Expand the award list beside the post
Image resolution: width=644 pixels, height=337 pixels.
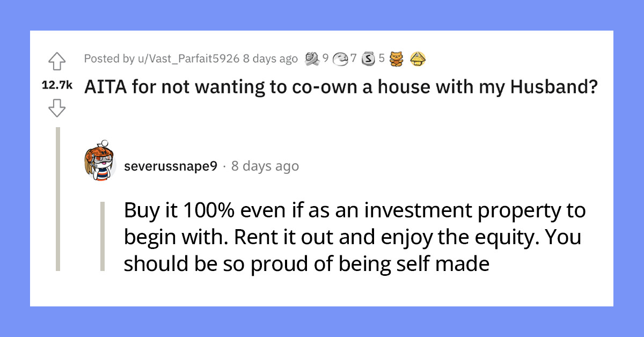pyautogui.click(x=365, y=58)
